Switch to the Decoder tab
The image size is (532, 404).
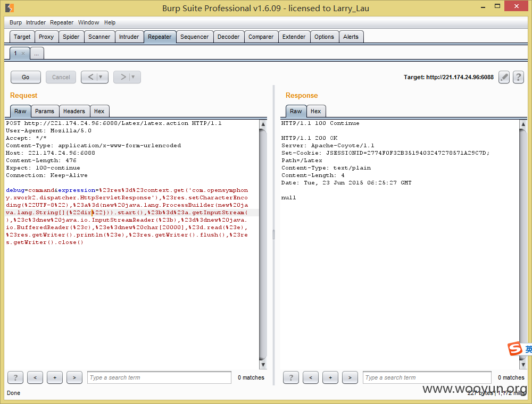228,37
